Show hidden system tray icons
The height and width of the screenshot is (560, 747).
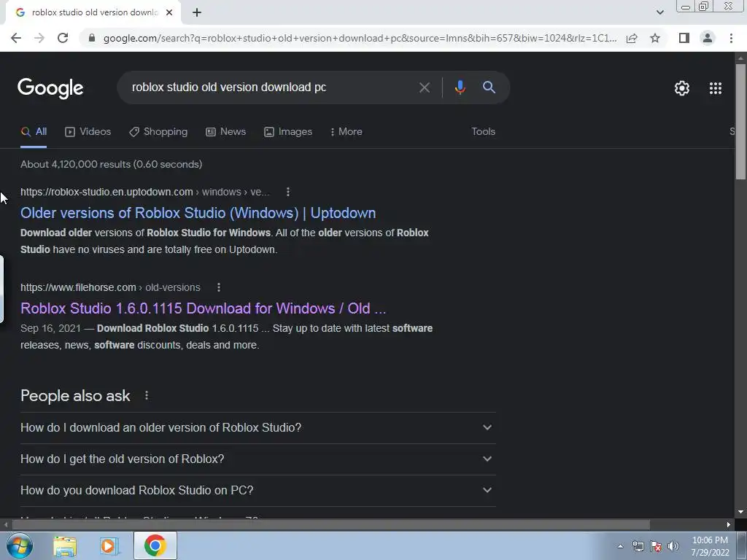click(620, 547)
